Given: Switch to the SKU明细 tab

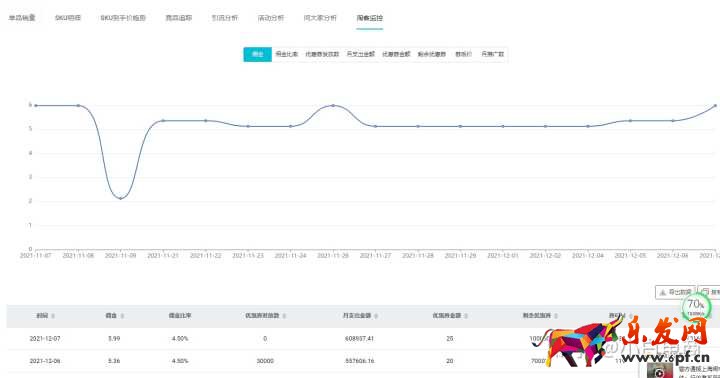Looking at the screenshot, I should click(68, 18).
